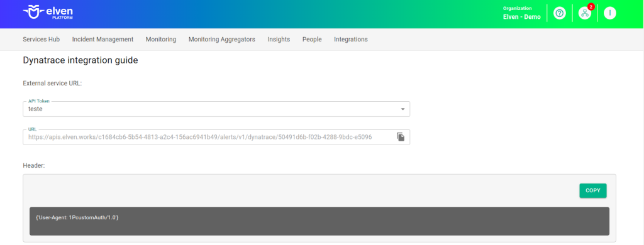Open the help question mark icon
Viewport: 644px width, 245px height.
pyautogui.click(x=559, y=13)
